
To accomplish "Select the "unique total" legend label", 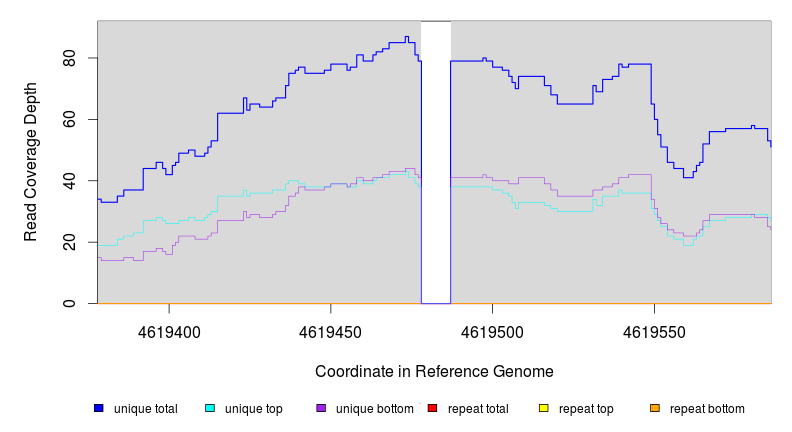I will pos(145,409).
